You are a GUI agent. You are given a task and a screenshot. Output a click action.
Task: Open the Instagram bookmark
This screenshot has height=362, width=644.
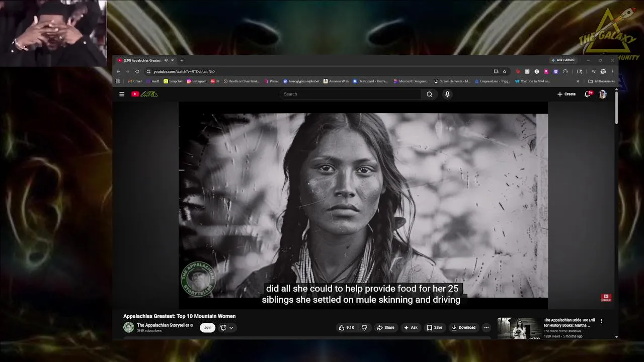(197, 81)
